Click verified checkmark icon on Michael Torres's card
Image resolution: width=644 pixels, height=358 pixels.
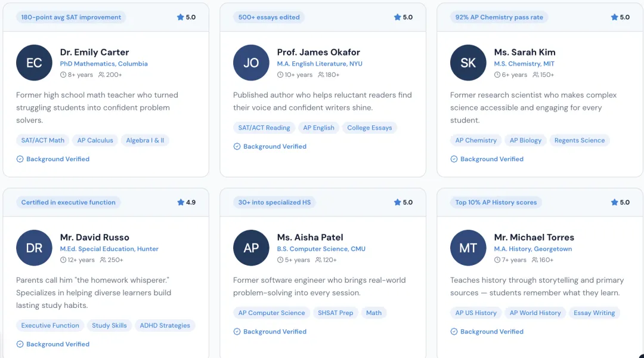pyautogui.click(x=453, y=331)
